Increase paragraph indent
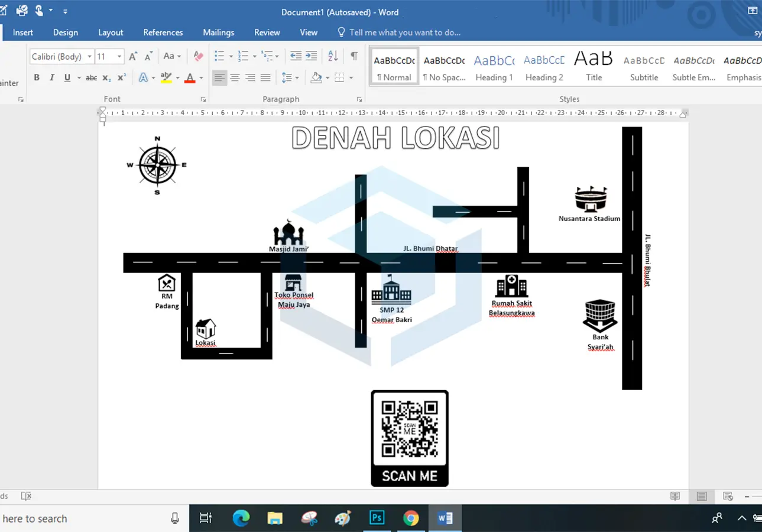Image resolution: width=762 pixels, height=532 pixels. (311, 56)
